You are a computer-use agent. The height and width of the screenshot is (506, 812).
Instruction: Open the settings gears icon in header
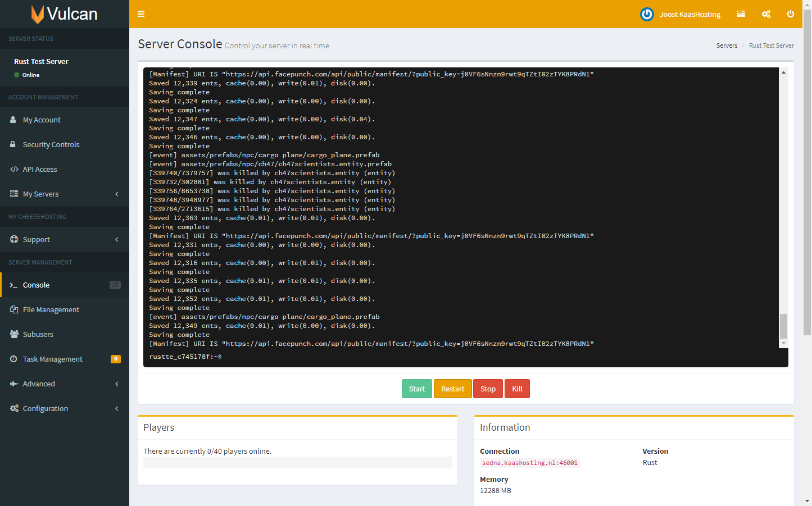[766, 14]
